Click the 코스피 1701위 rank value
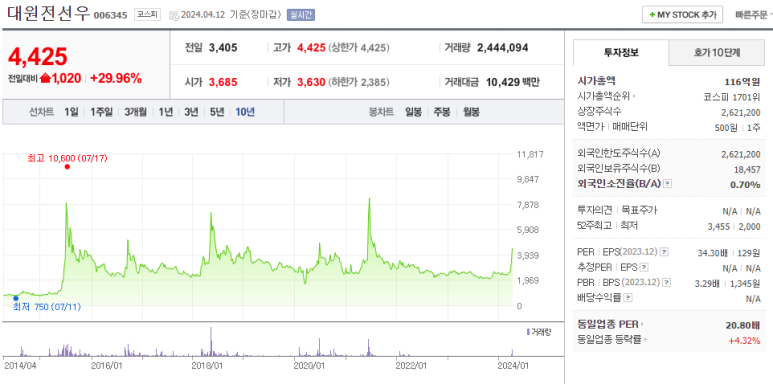 (x=732, y=97)
